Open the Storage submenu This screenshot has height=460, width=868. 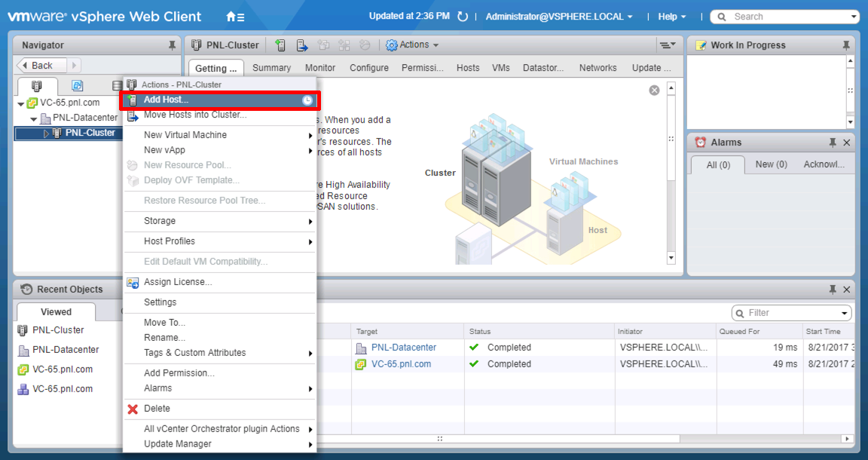click(219, 221)
